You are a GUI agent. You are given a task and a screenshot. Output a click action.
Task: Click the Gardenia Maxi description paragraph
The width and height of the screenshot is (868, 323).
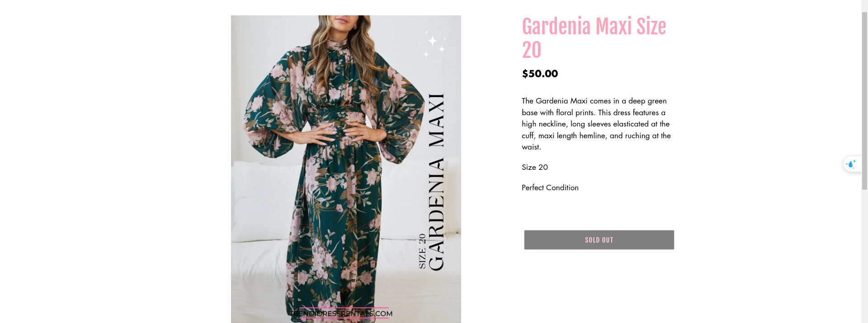[x=596, y=124]
